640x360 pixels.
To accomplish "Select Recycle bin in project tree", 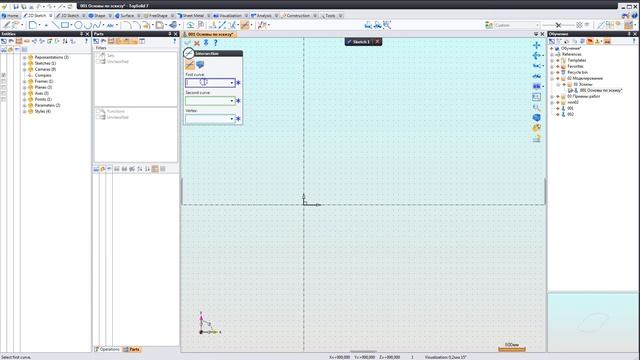I will [x=578, y=72].
